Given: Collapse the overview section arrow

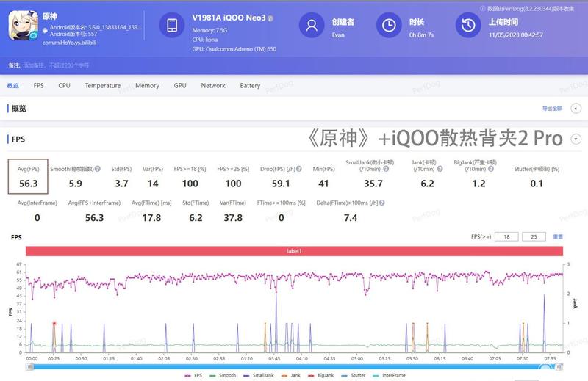Looking at the screenshot, I should pos(576,108).
